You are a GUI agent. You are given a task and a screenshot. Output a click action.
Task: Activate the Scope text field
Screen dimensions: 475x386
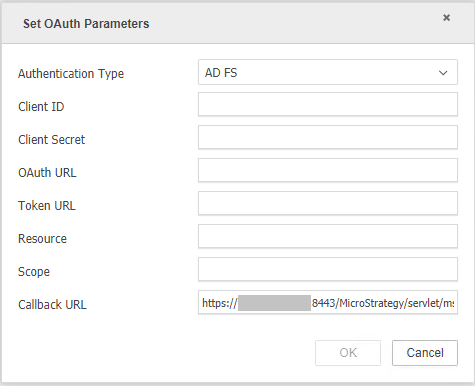coord(328,269)
